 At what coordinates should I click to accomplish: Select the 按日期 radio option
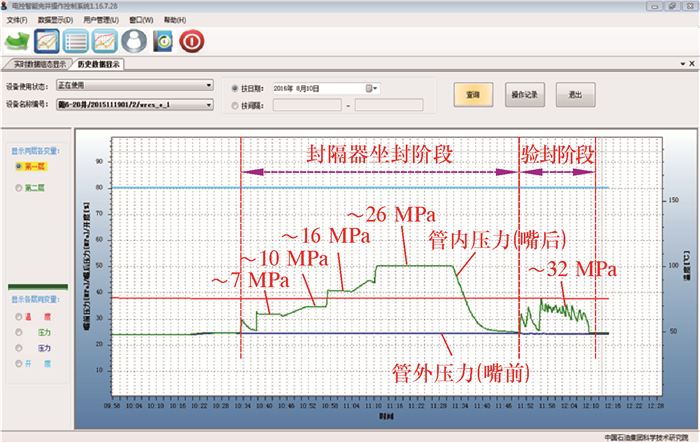tap(235, 88)
